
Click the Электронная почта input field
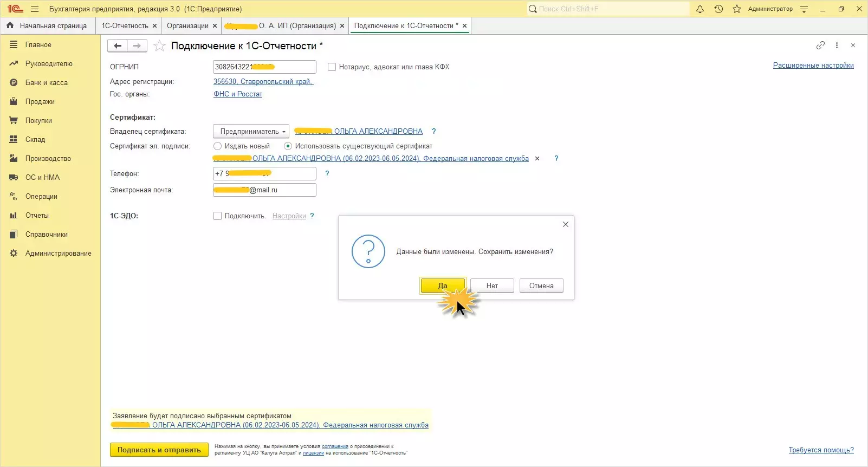pyautogui.click(x=264, y=190)
